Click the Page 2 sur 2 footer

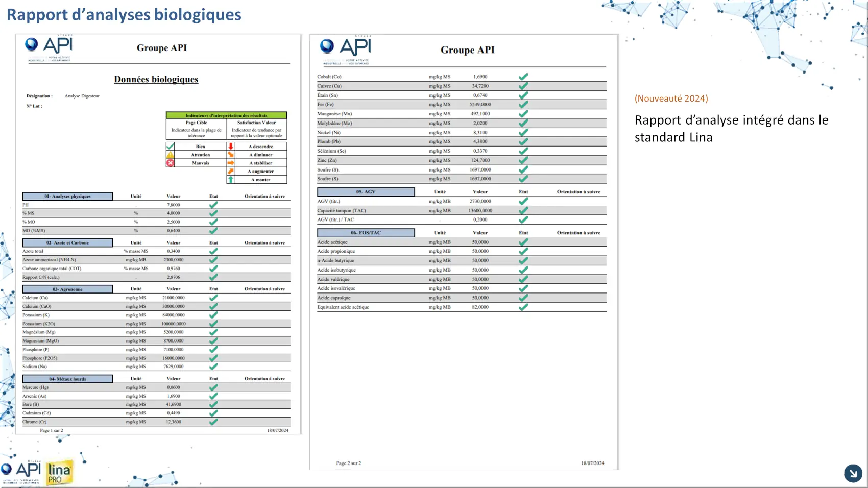coord(348,463)
